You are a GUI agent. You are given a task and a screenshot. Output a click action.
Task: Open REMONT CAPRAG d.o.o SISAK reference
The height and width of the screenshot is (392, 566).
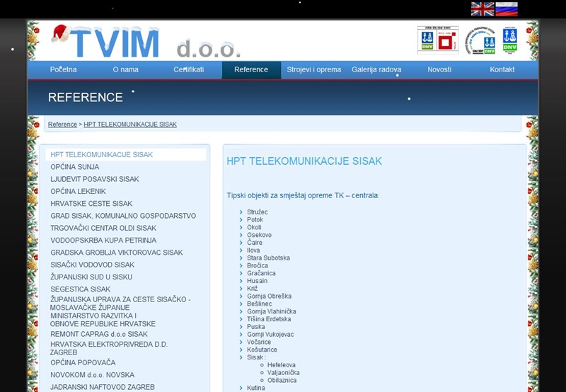99,334
